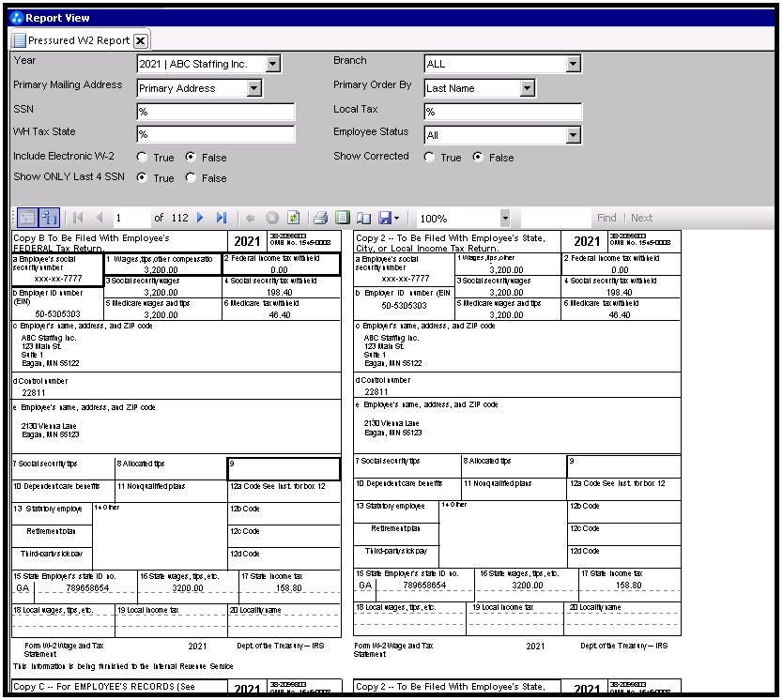The image size is (783, 700).
Task: Open the zoom level dropdown
Action: (x=504, y=218)
